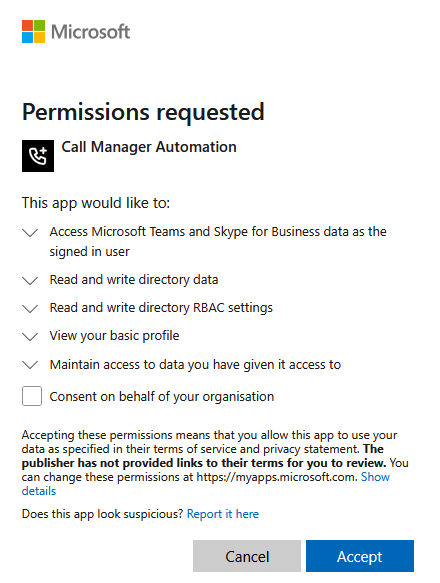Click the Cancel button
Image resolution: width=440 pixels, height=583 pixels.
pyautogui.click(x=247, y=556)
